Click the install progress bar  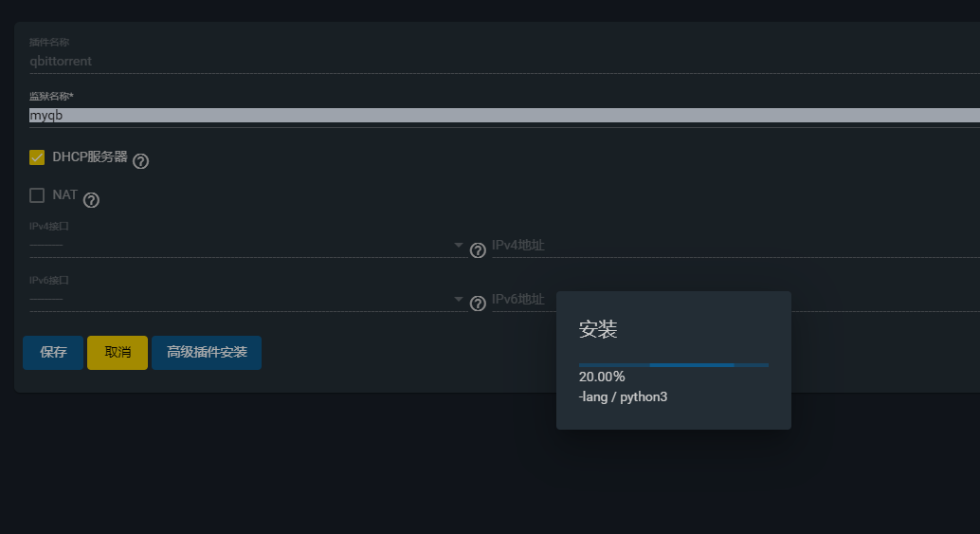coord(674,365)
